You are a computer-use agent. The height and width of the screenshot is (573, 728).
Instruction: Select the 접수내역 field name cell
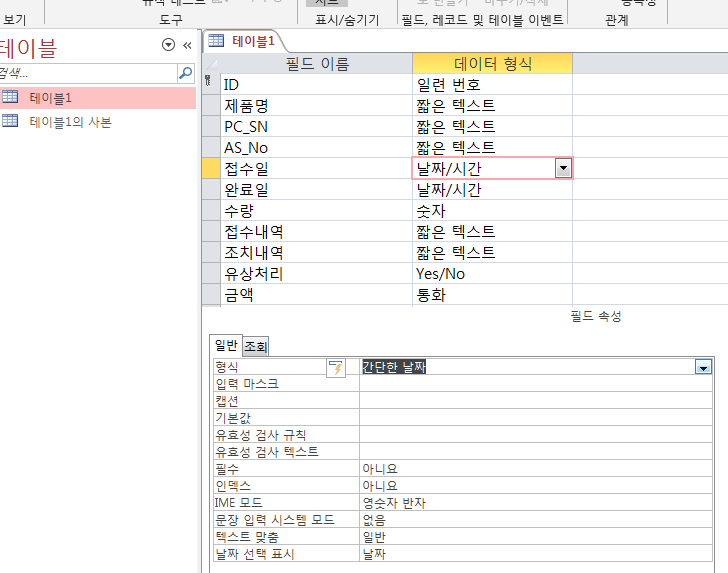point(316,231)
